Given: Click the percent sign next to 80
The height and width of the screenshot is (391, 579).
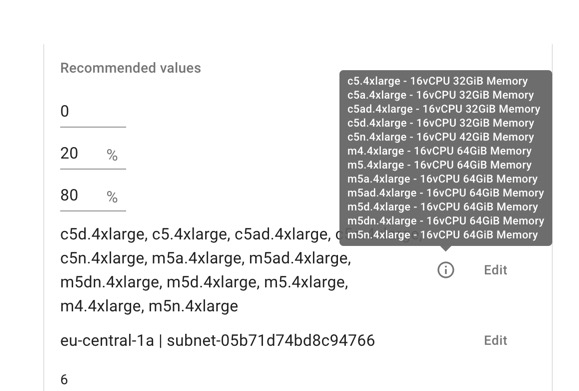Looking at the screenshot, I should [112, 197].
